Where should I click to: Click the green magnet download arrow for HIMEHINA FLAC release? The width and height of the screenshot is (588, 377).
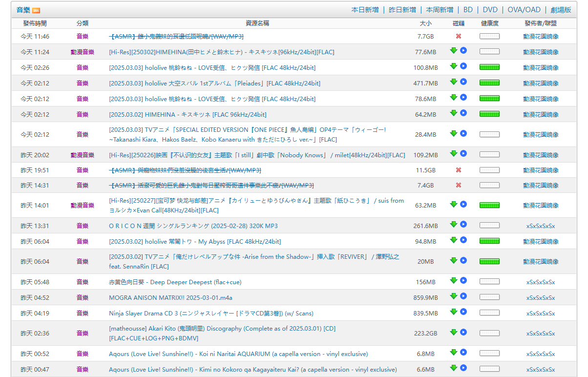(454, 51)
